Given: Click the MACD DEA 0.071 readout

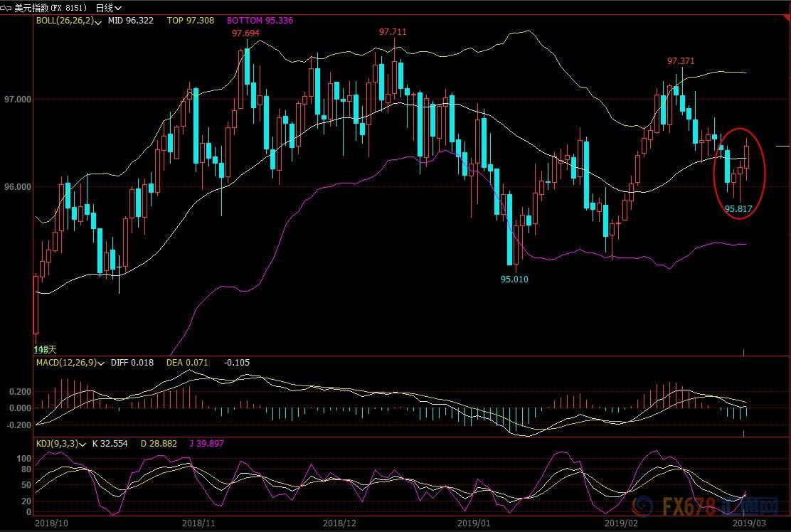Looking at the screenshot, I should (x=187, y=363).
